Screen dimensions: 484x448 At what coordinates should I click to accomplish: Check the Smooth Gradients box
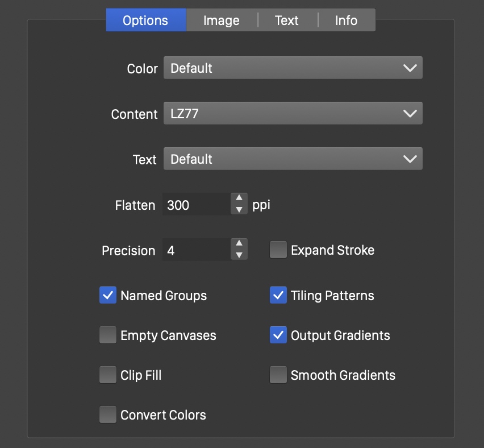(278, 375)
